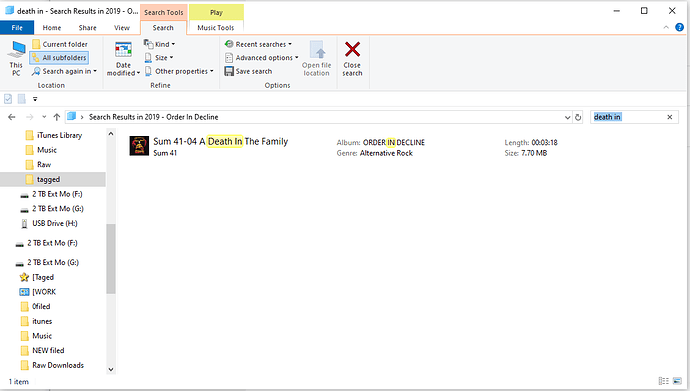Click the address bar path text
Screen dimensions: 690x391
[x=154, y=117]
